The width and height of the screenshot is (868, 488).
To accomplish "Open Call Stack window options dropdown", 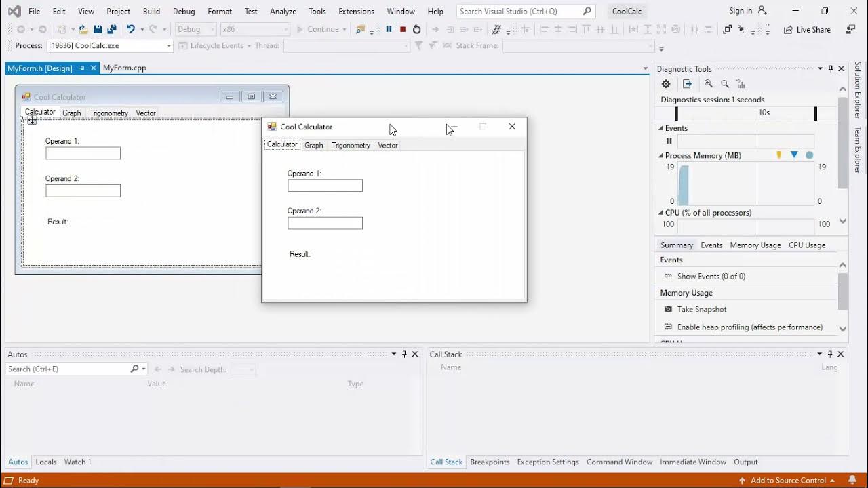I will pos(819,354).
